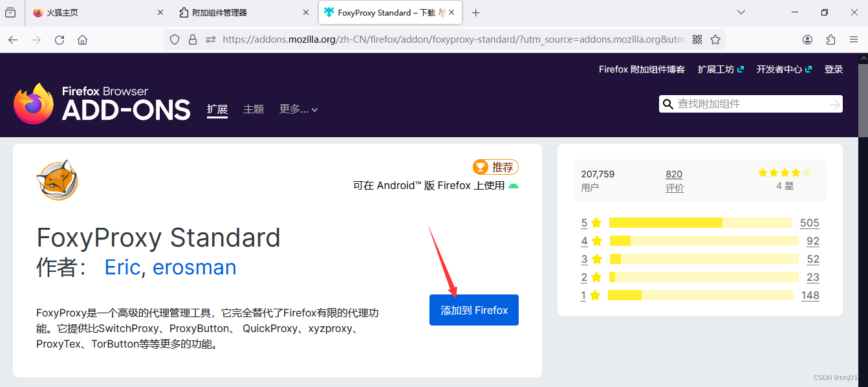Close the FoxyProxy Standard tab
868x387 pixels.
pyautogui.click(x=451, y=12)
